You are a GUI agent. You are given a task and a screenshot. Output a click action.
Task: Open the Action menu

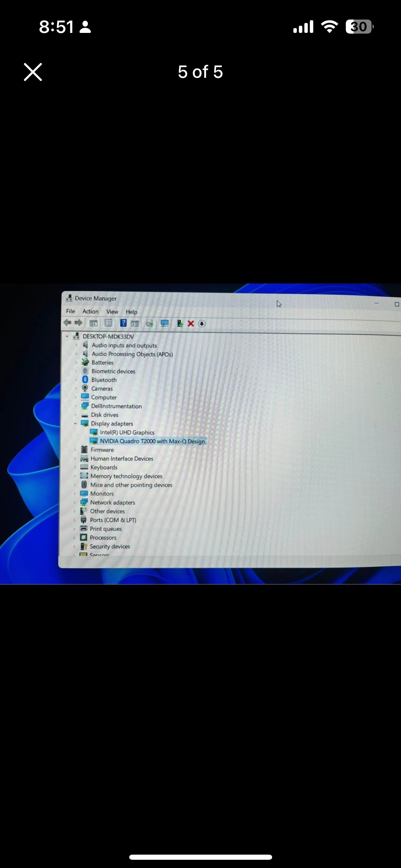90,311
